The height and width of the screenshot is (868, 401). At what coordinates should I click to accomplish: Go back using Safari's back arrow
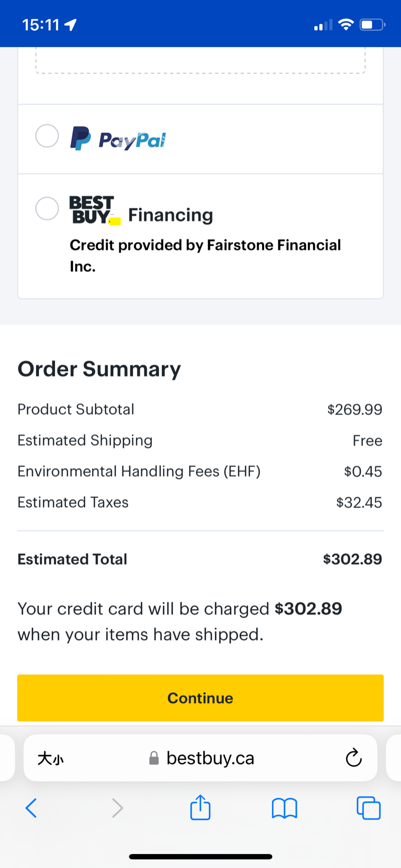pyautogui.click(x=31, y=808)
